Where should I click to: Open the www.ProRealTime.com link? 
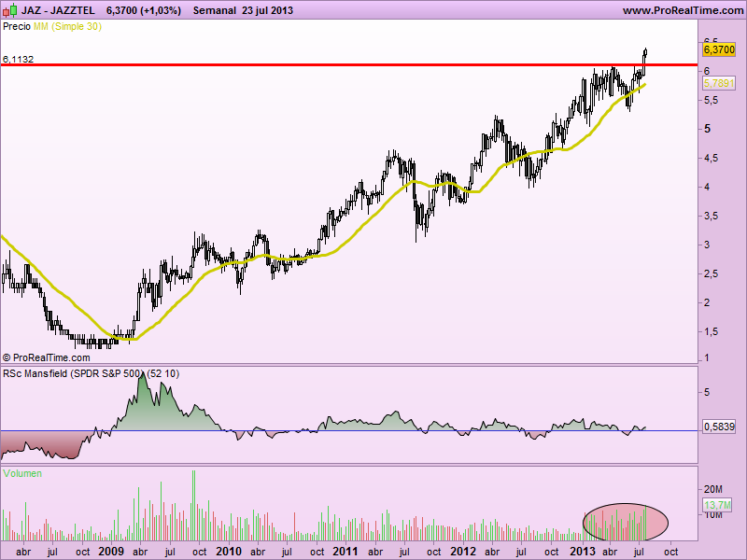pyautogui.click(x=684, y=10)
